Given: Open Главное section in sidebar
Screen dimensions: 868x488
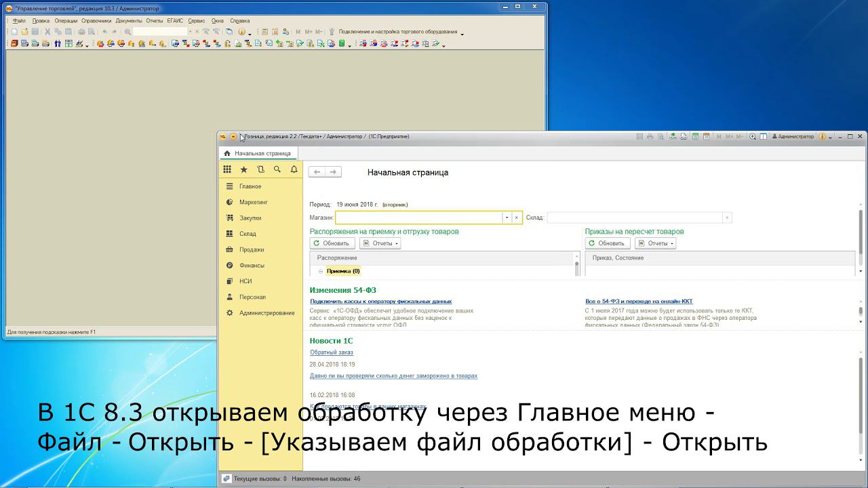Looking at the screenshot, I should click(250, 186).
